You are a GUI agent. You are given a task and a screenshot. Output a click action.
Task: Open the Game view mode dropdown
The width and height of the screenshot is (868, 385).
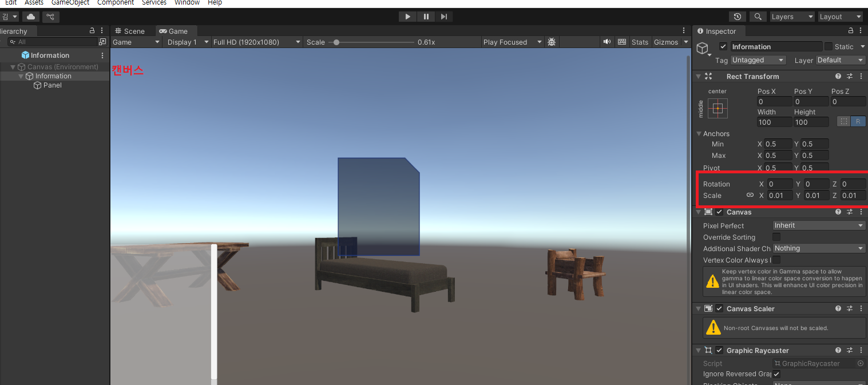click(x=137, y=42)
